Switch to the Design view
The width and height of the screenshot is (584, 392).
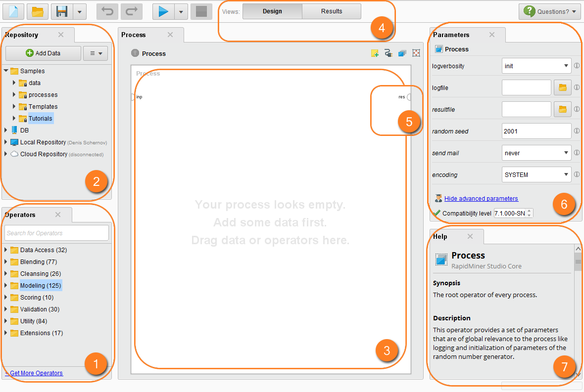click(x=272, y=11)
